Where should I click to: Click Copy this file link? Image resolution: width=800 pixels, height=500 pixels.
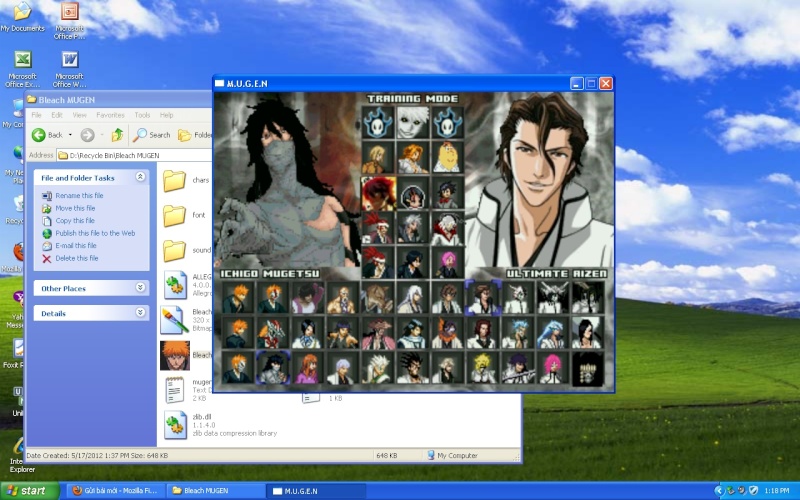tap(75, 220)
